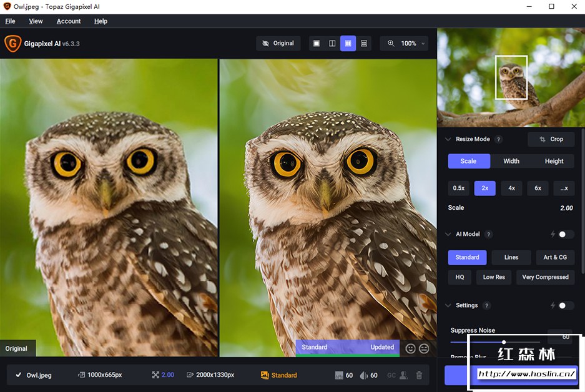Collapse the AI Model section
This screenshot has height=392, width=585.
pyautogui.click(x=448, y=234)
